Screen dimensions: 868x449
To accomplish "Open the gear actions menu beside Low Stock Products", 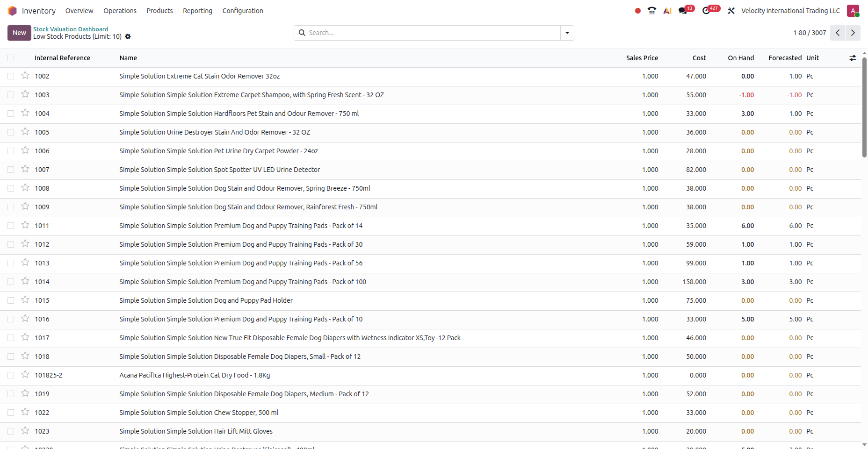I will pos(128,36).
